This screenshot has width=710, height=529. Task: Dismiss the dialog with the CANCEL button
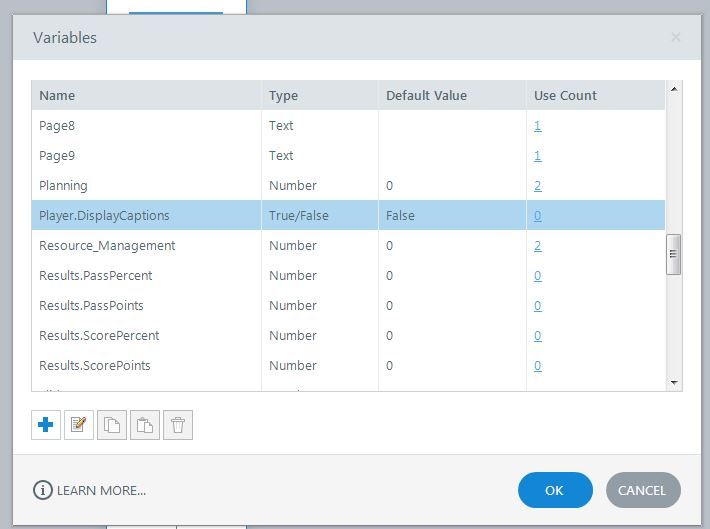click(643, 490)
